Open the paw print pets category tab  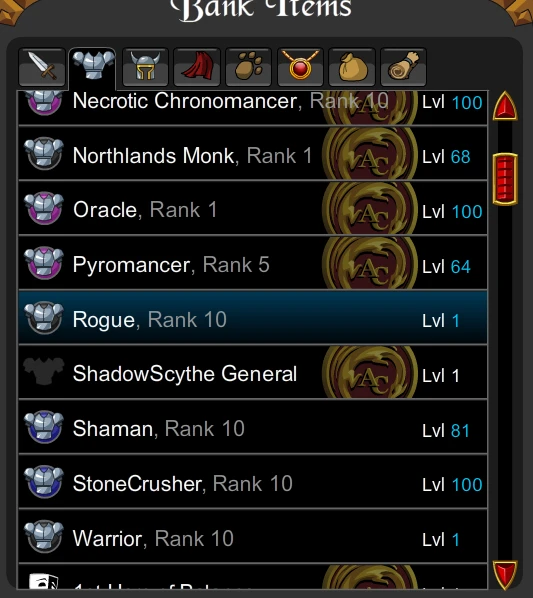coord(249,68)
